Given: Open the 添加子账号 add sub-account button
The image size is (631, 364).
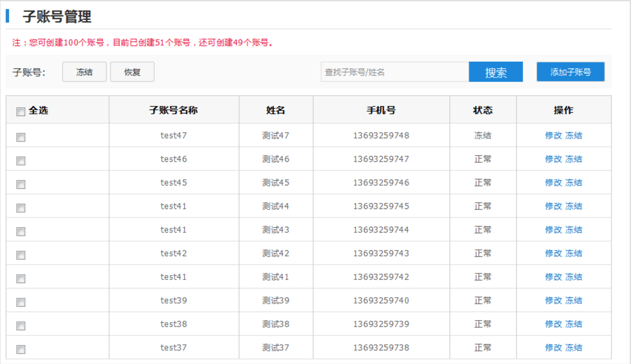Looking at the screenshot, I should [x=570, y=72].
